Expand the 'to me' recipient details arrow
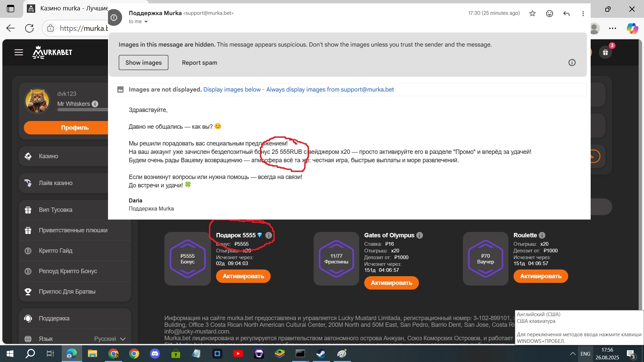Viewport: 644px width, 362px height. [x=146, y=22]
